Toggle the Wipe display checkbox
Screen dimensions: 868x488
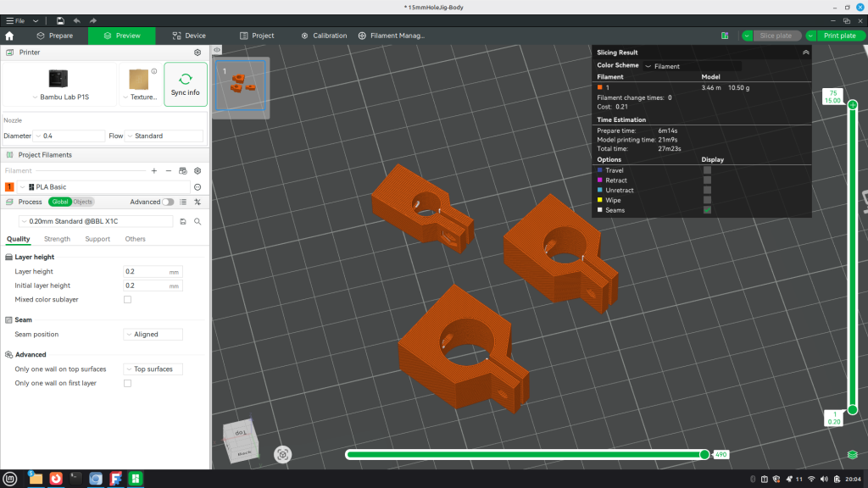click(707, 200)
